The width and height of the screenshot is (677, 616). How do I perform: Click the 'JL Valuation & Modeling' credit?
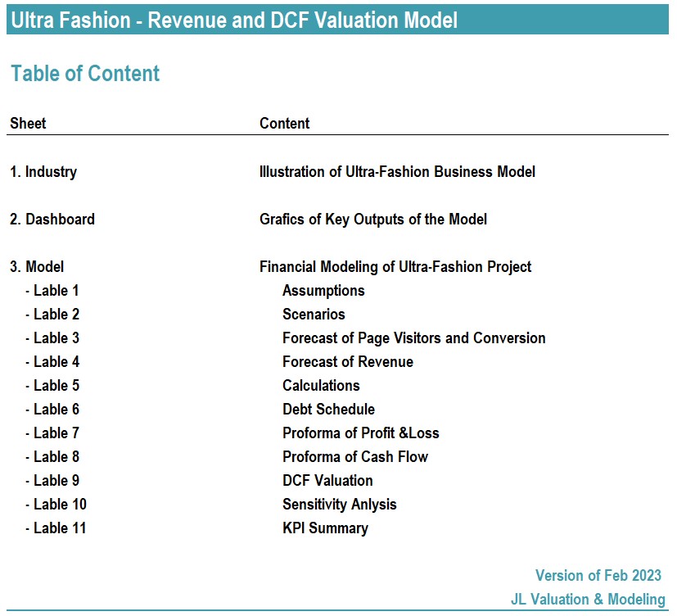pyautogui.click(x=588, y=599)
